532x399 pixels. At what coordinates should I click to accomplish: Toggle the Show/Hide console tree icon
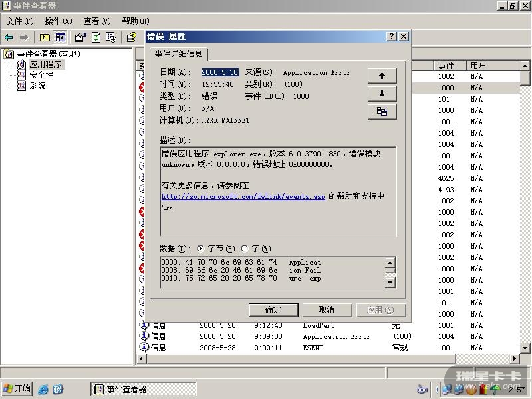click(x=61, y=37)
